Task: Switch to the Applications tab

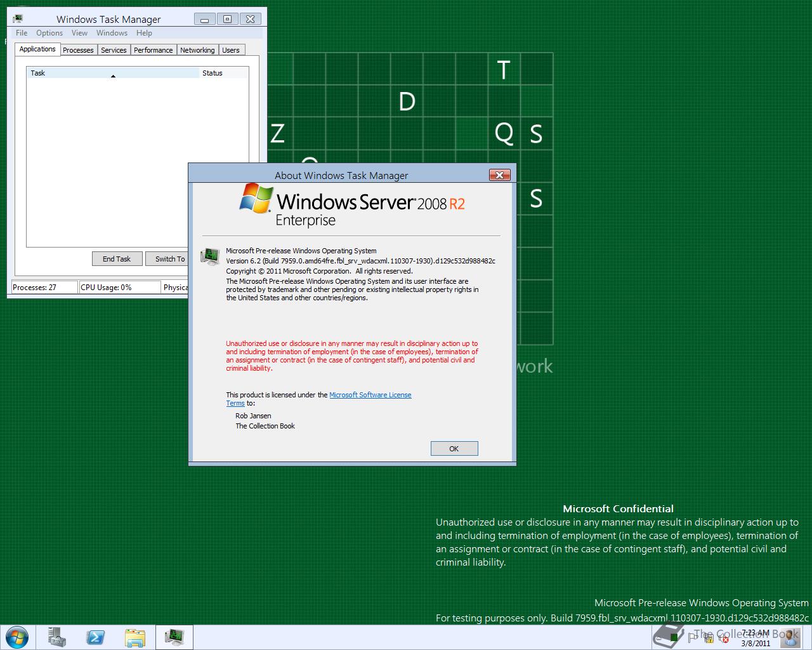Action: 37,49
